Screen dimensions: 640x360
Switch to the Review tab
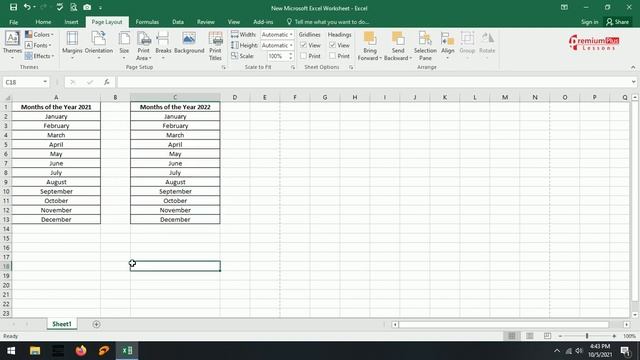tap(206, 22)
